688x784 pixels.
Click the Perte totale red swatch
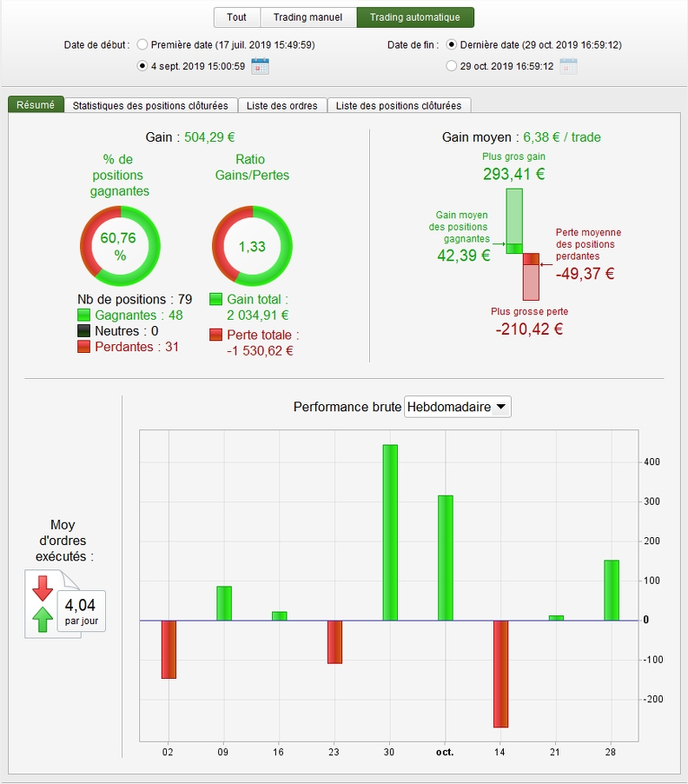coord(215,335)
